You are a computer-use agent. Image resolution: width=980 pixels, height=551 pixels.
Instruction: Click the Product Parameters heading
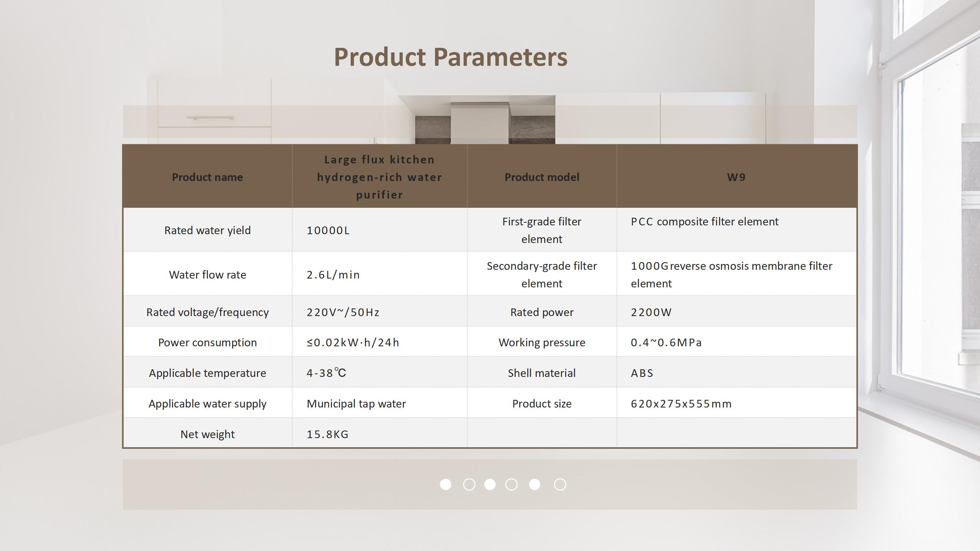click(x=451, y=57)
